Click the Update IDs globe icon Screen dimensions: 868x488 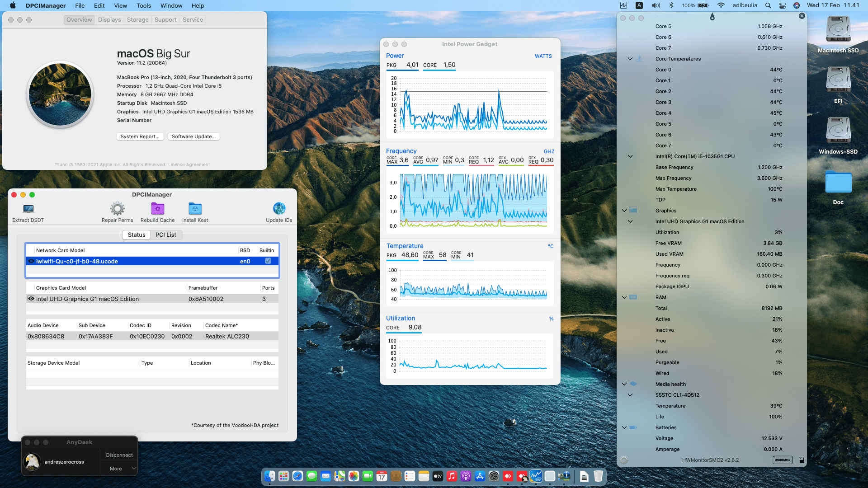tap(279, 209)
